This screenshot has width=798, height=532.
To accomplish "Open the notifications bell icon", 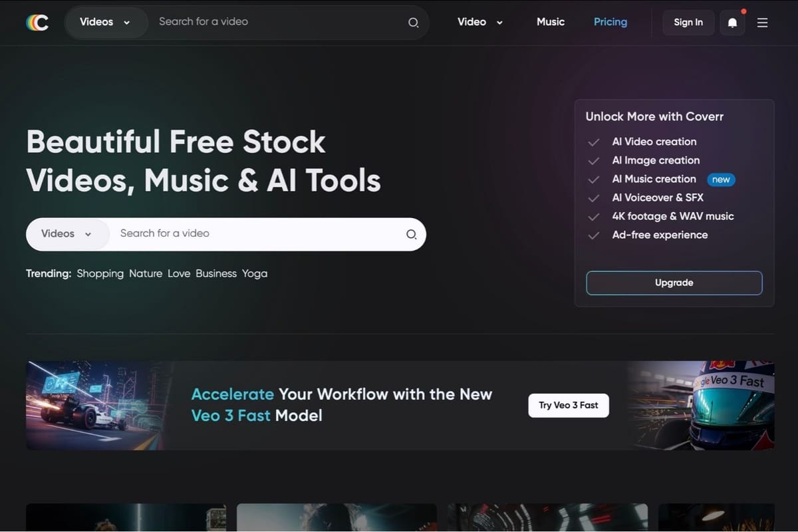I will (732, 23).
